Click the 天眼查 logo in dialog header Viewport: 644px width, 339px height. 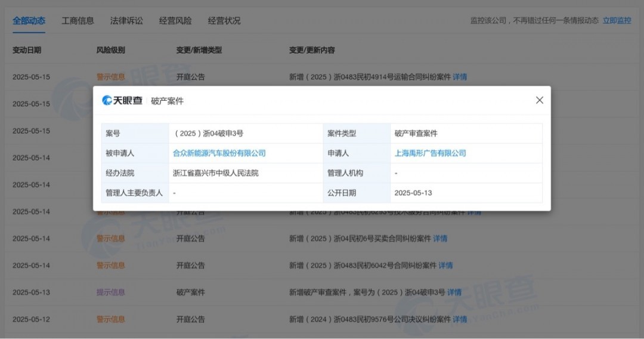coord(122,101)
